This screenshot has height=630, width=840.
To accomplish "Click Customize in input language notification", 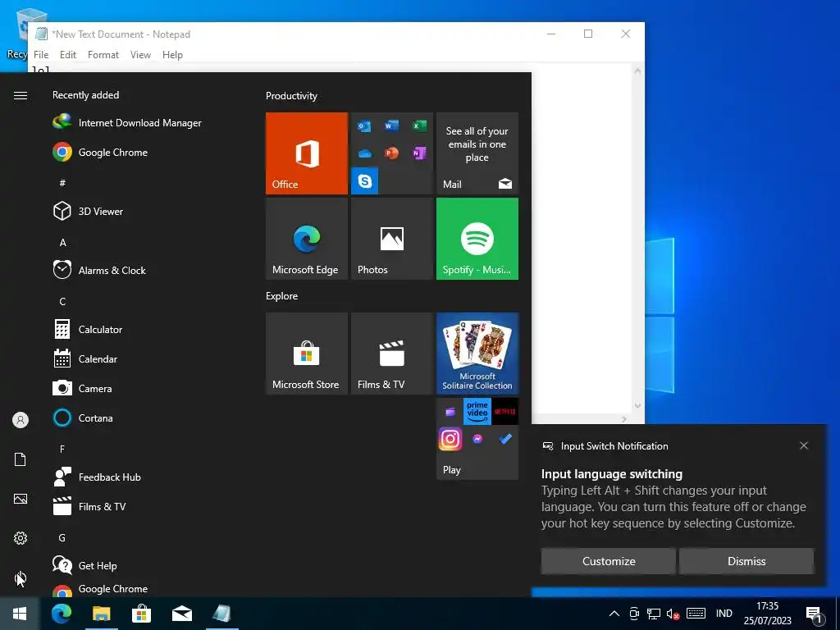I will tap(609, 561).
